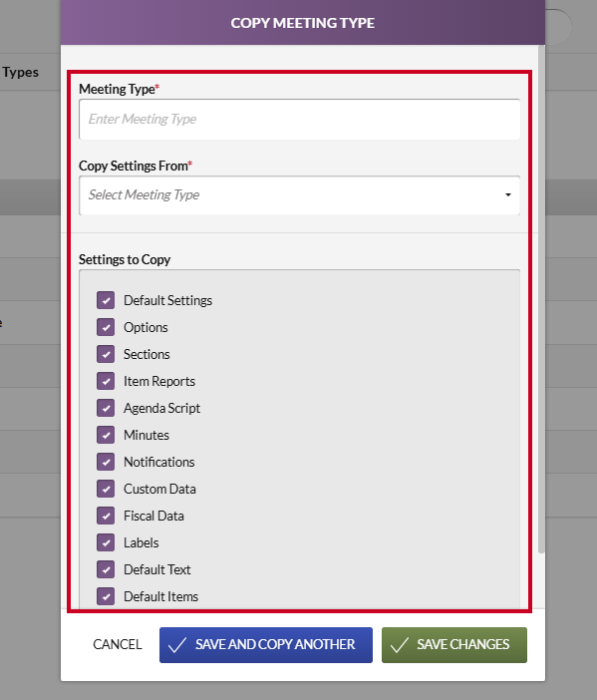Focus the Enter Meeting Type field
Image resolution: width=597 pixels, height=700 pixels.
299,120
